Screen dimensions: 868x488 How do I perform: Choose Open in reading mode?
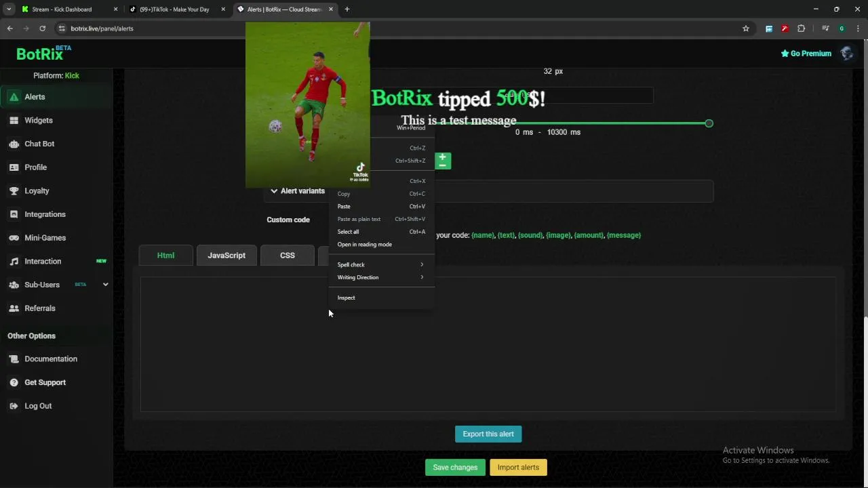point(381,245)
